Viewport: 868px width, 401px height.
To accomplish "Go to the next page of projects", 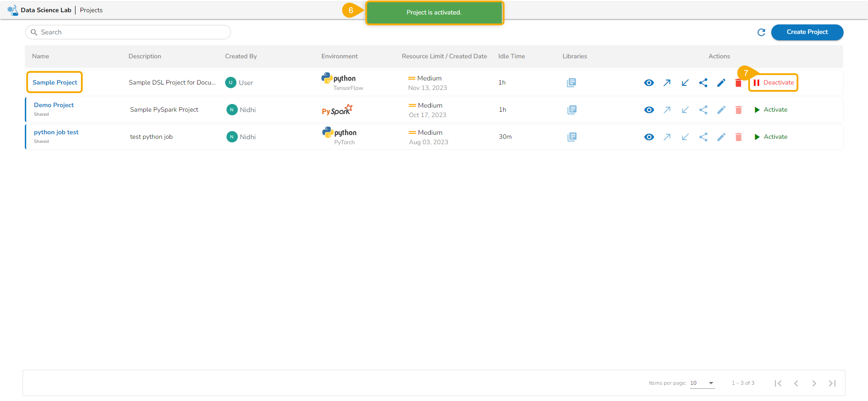I will coord(814,383).
